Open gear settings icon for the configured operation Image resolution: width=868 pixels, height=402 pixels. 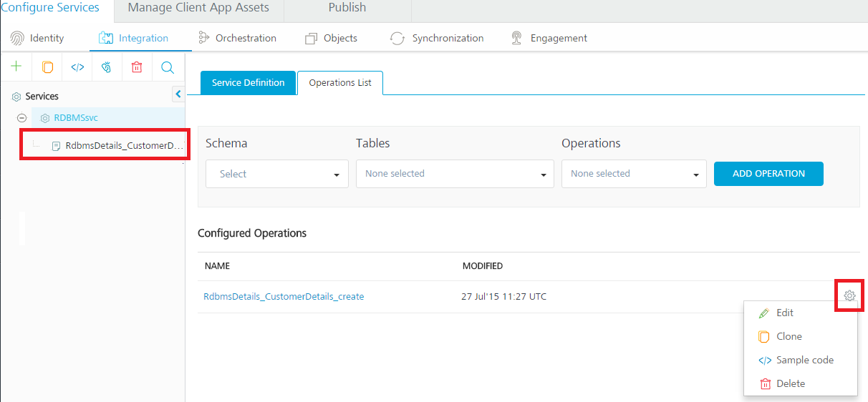(x=850, y=295)
